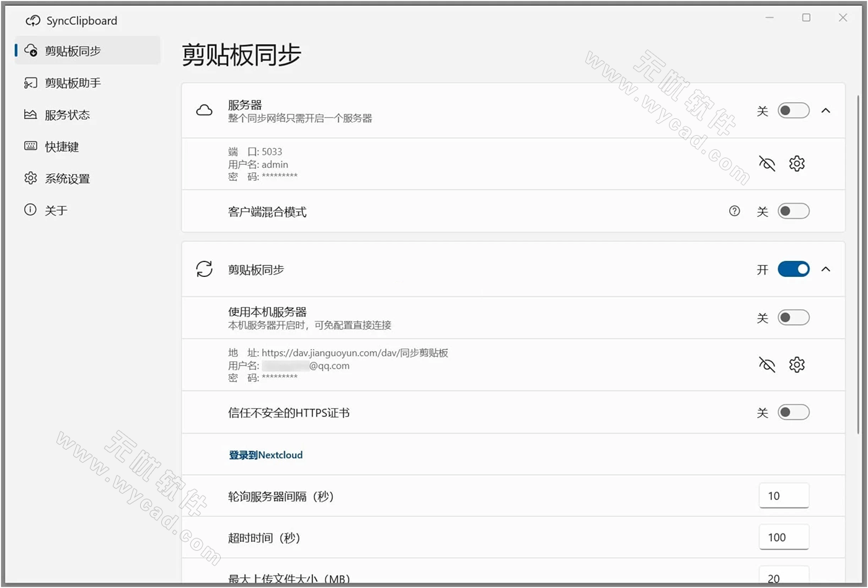Reveal the server password with the eye icon
The height and width of the screenshot is (588, 868).
coord(766,164)
